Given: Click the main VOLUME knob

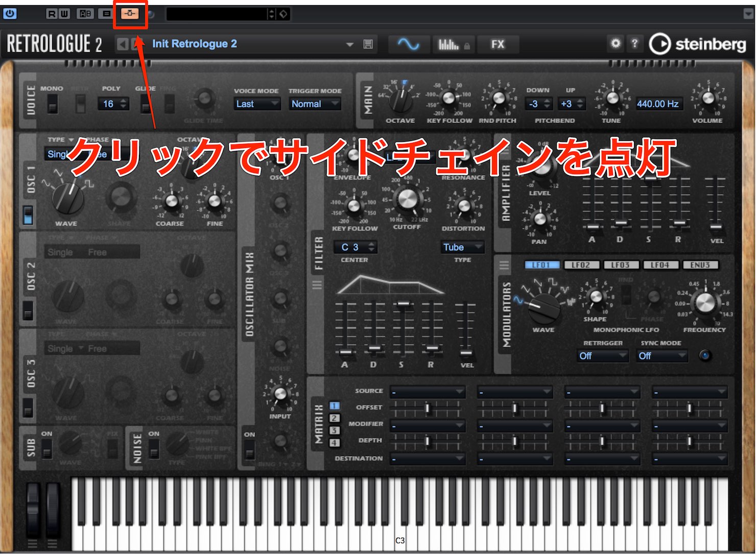Looking at the screenshot, I should click(708, 98).
